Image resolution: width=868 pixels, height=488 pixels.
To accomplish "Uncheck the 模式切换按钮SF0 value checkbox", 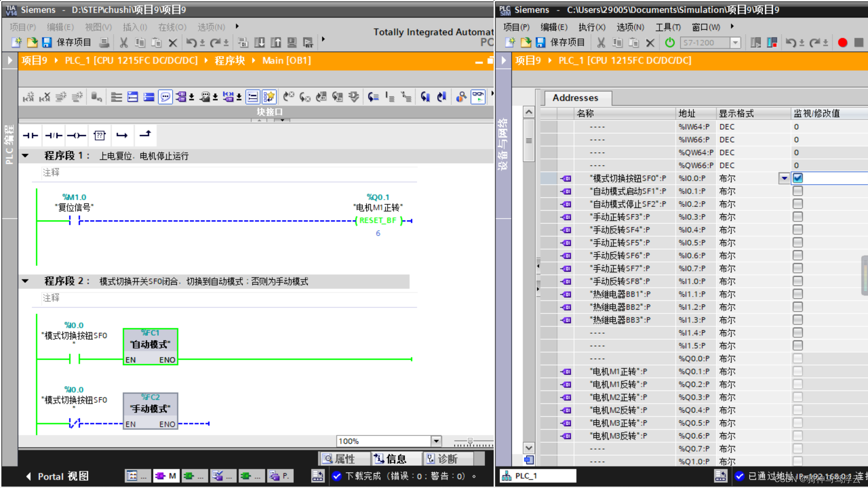I will (798, 178).
